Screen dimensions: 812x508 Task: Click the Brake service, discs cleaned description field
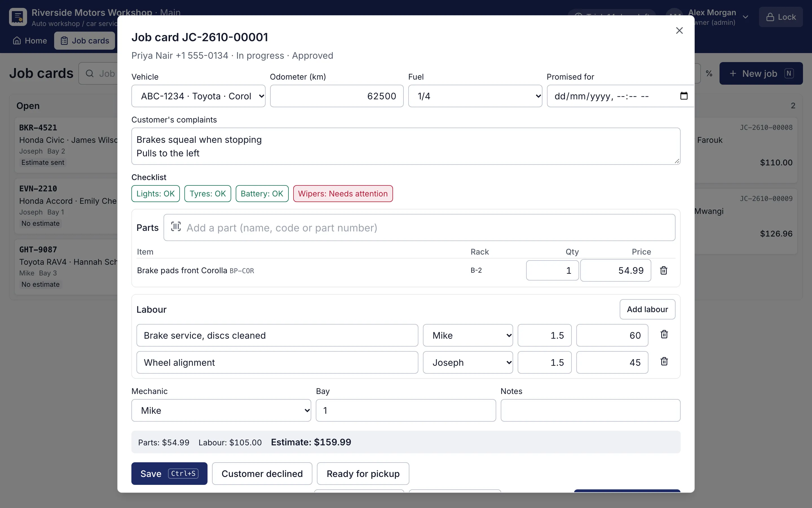click(x=277, y=335)
